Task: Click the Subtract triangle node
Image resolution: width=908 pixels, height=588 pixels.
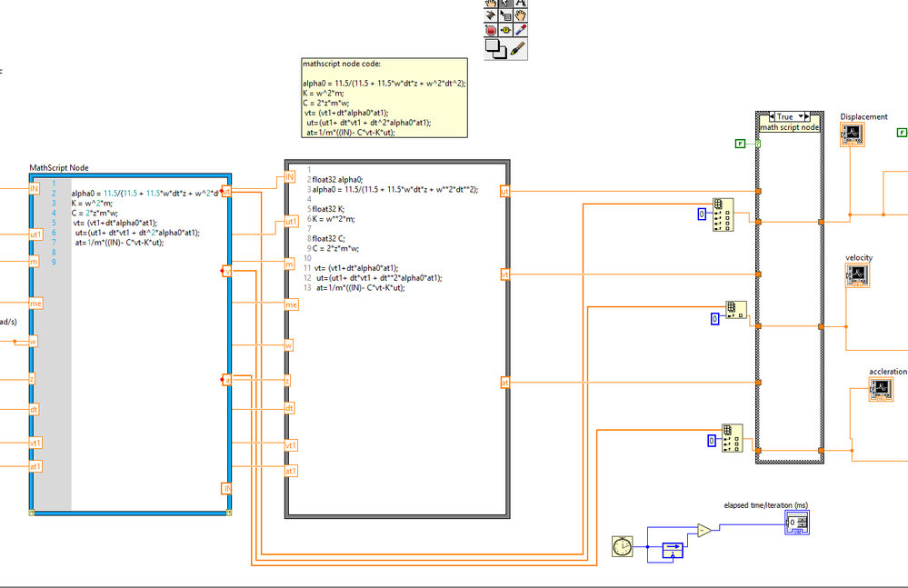Action: [x=704, y=530]
